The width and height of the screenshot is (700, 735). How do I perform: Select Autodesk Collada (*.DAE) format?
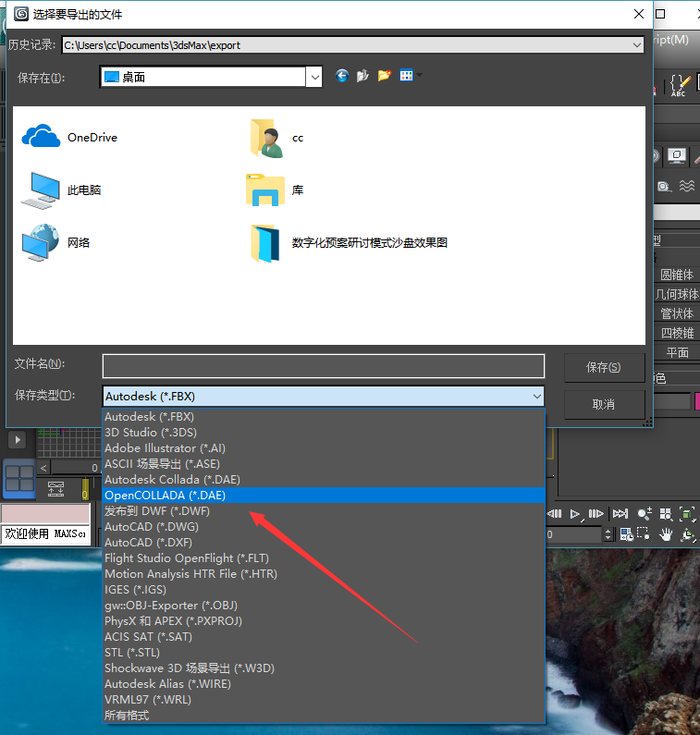pos(324,480)
